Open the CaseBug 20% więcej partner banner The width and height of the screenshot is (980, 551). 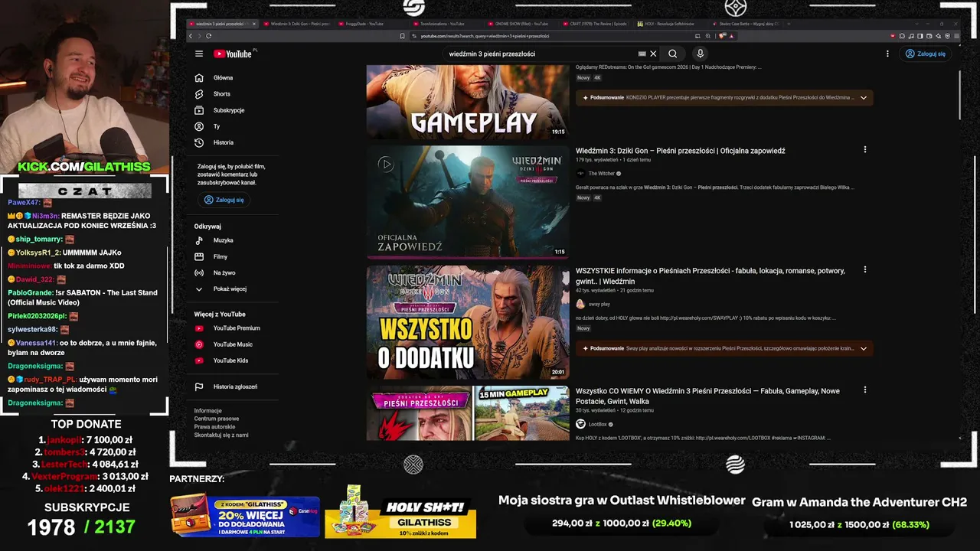tap(245, 515)
